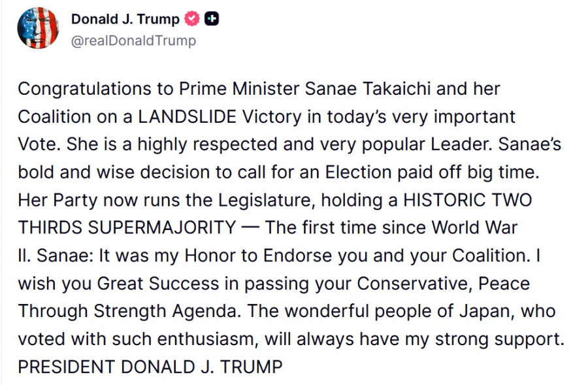Image resolution: width=588 pixels, height=385 pixels.
Task: Click the word "HISTORIC" in the post
Action: (446, 200)
